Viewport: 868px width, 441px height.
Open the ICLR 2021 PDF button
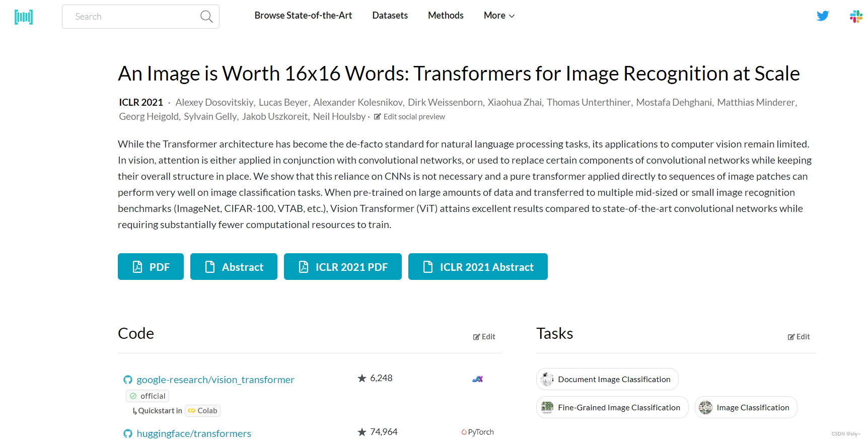(x=343, y=267)
